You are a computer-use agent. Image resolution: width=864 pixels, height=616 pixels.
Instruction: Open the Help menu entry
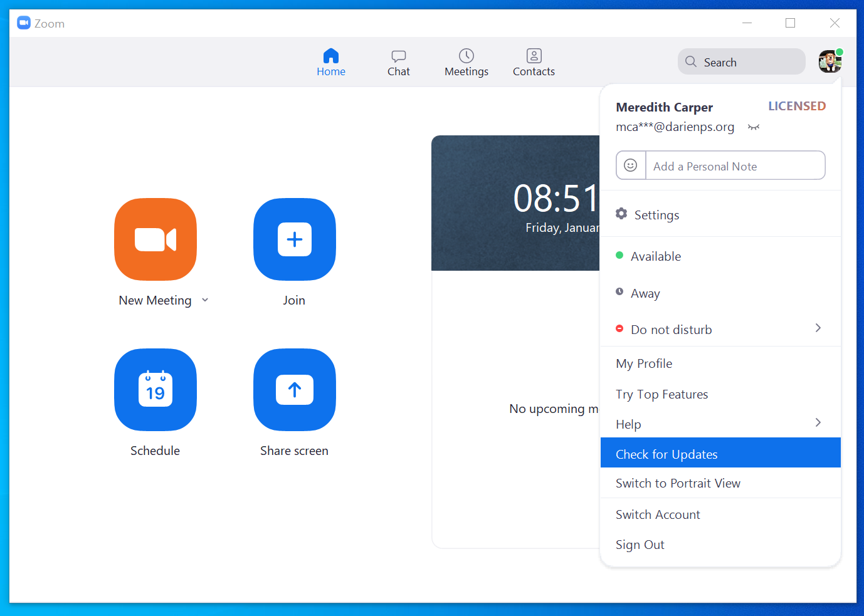pos(720,424)
